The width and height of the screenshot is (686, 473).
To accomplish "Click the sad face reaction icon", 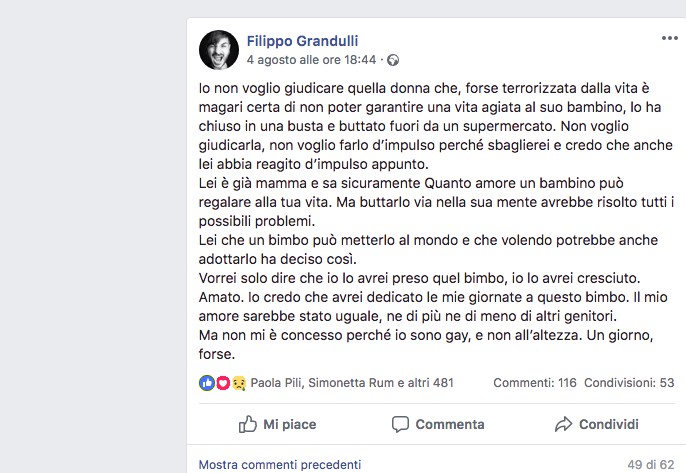I will (x=238, y=383).
